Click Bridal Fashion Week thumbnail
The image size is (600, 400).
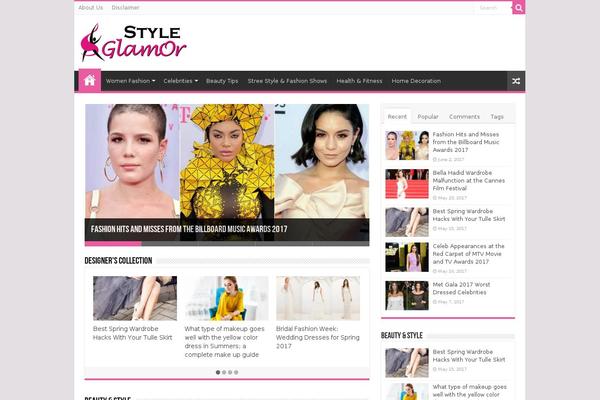tap(318, 298)
